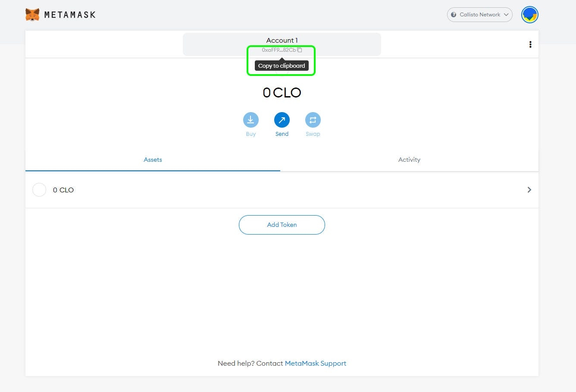
Task: Open the MetaMask Support link
Action: coord(315,363)
